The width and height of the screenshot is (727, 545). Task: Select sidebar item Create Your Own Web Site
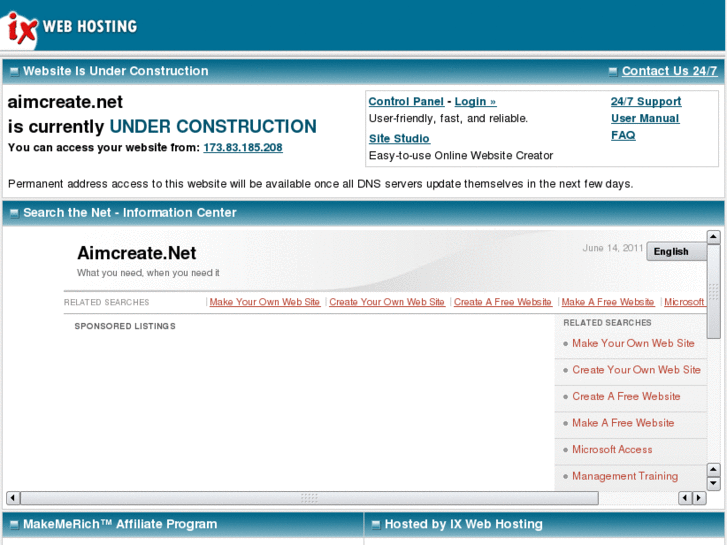click(x=636, y=370)
